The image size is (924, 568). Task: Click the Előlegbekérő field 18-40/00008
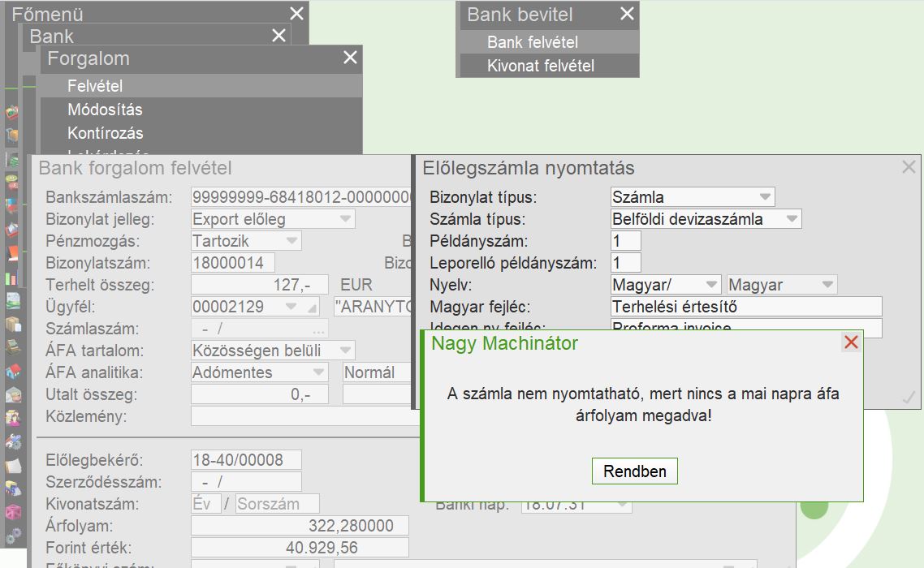tap(246, 460)
